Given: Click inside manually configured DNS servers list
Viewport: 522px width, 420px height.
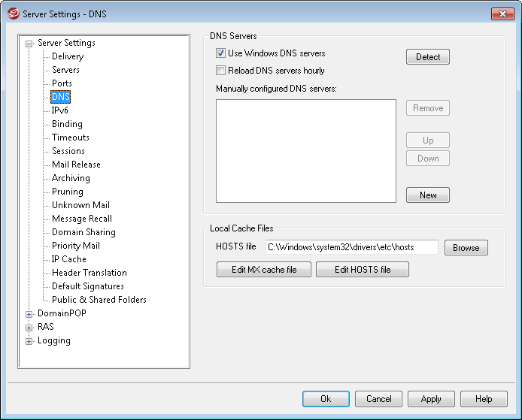Looking at the screenshot, I should point(305,151).
